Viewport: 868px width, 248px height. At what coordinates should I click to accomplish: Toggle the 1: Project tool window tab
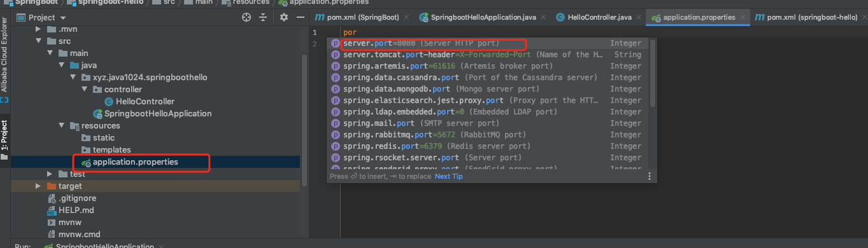tap(4, 140)
